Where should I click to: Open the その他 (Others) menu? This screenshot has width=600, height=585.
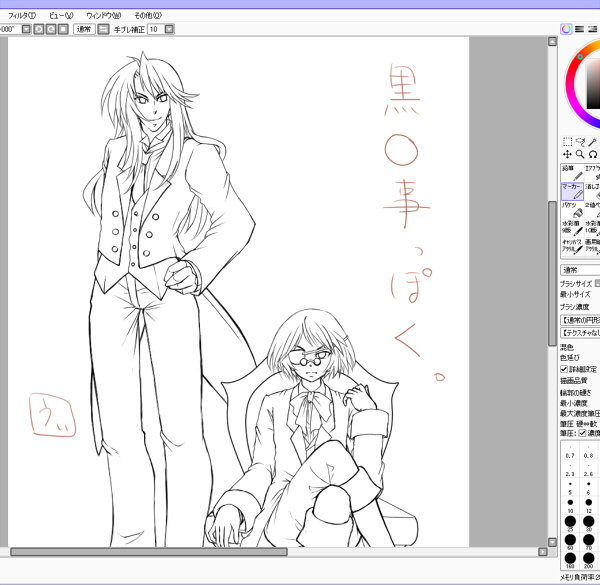(x=148, y=16)
